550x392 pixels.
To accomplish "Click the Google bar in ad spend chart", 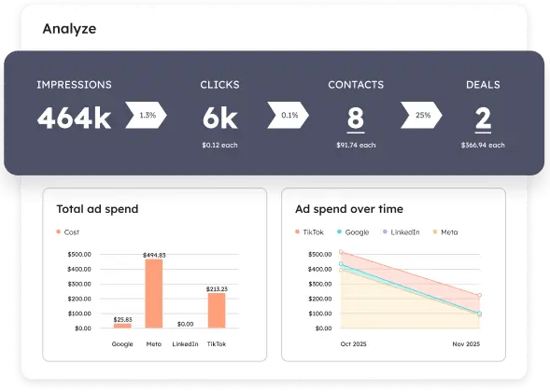I will 122,326.
